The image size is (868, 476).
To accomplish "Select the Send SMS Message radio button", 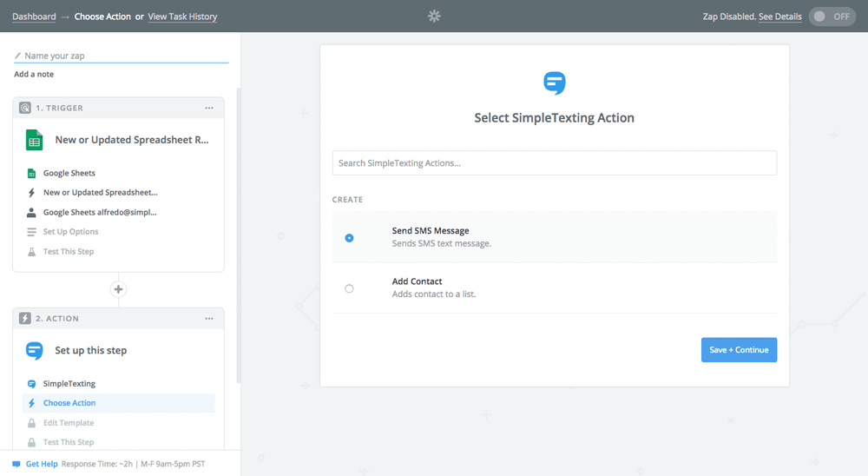I will click(349, 238).
